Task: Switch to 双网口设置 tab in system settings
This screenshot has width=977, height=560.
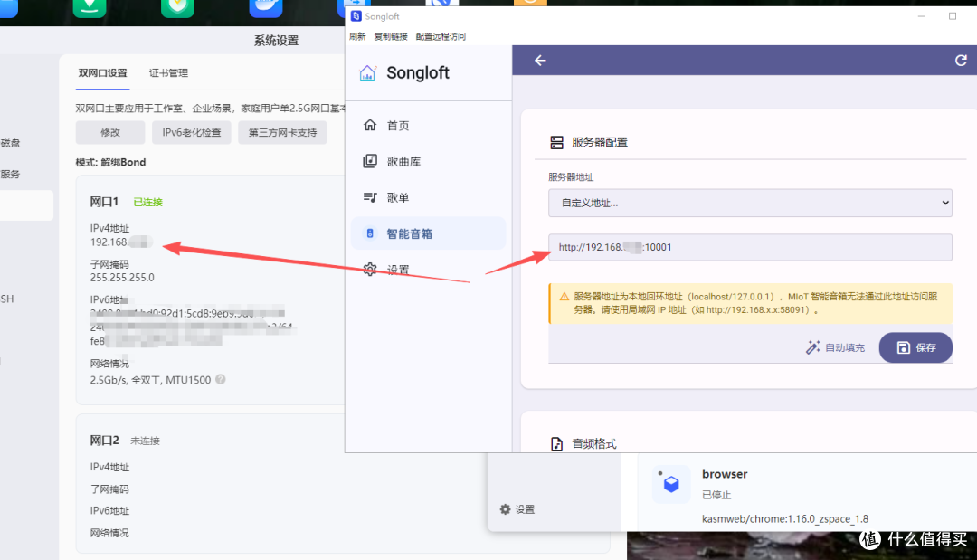Action: coord(103,73)
